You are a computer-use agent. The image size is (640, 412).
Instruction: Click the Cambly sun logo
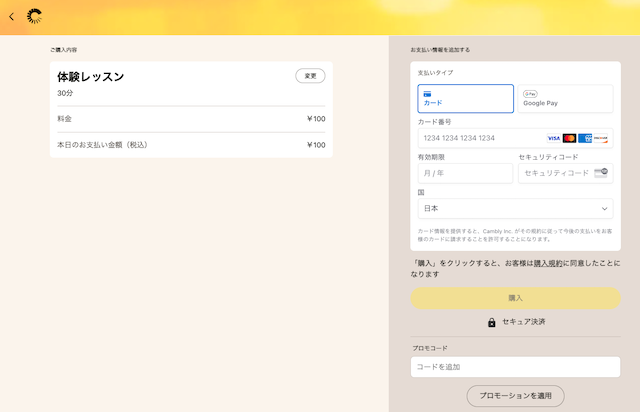[x=35, y=16]
